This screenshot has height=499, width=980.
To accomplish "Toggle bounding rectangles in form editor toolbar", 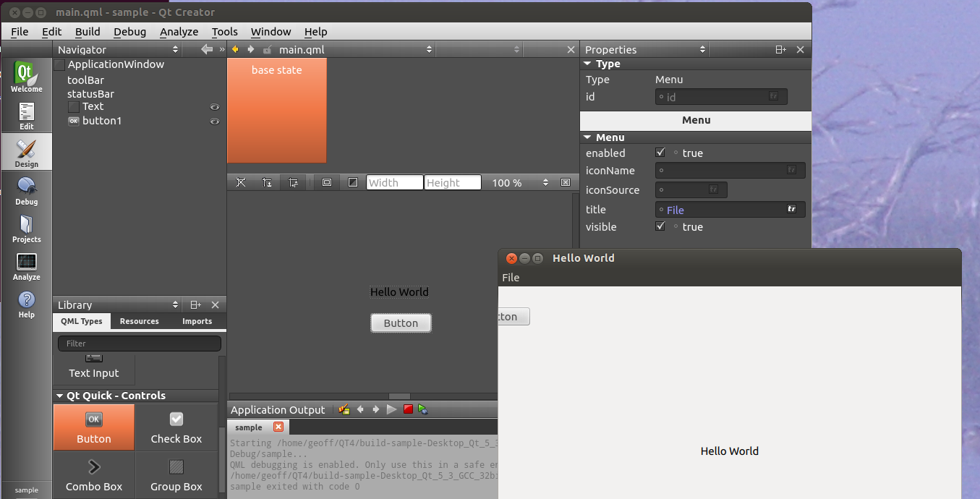I will 327,182.
